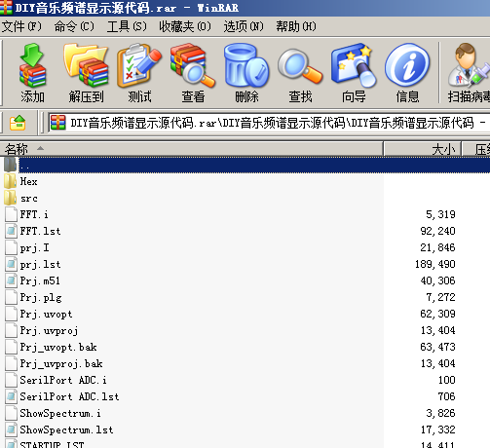Click the size value 63,473
Screen dimensions: 490x448
tap(437, 347)
